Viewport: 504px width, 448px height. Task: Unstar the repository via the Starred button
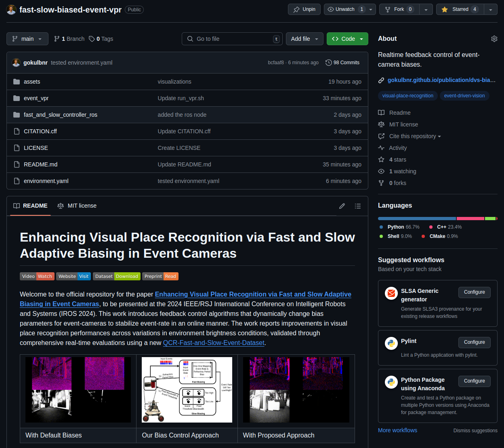(460, 9)
